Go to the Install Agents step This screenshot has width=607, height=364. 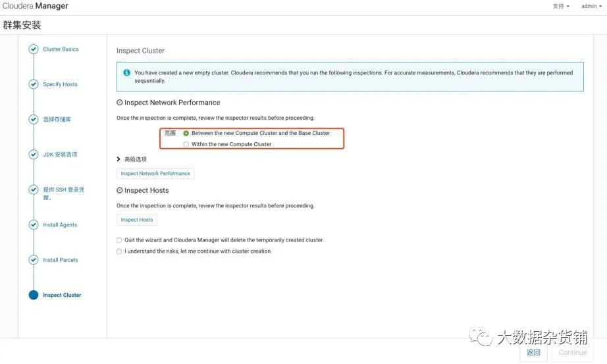click(60, 224)
